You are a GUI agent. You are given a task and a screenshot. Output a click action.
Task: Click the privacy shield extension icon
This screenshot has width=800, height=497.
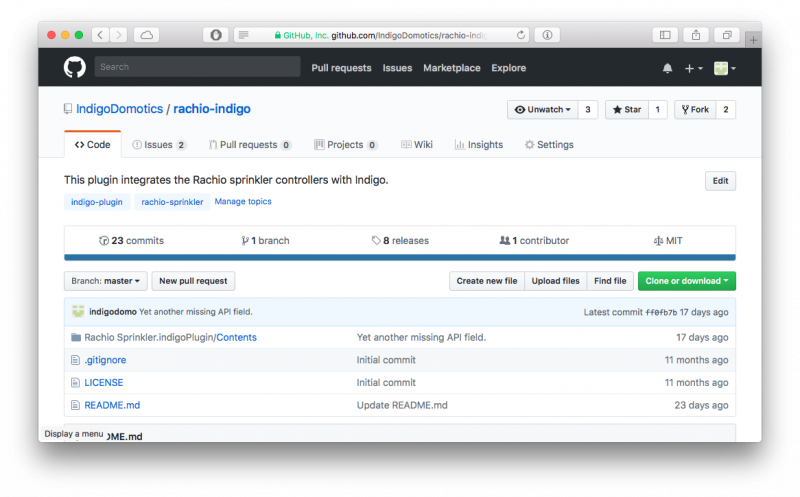coord(216,35)
